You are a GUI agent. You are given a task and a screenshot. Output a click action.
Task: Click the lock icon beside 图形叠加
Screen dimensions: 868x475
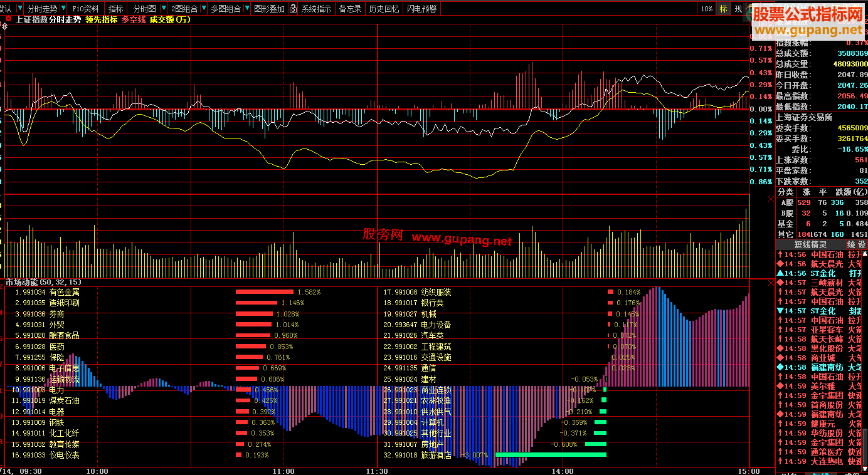(292, 9)
